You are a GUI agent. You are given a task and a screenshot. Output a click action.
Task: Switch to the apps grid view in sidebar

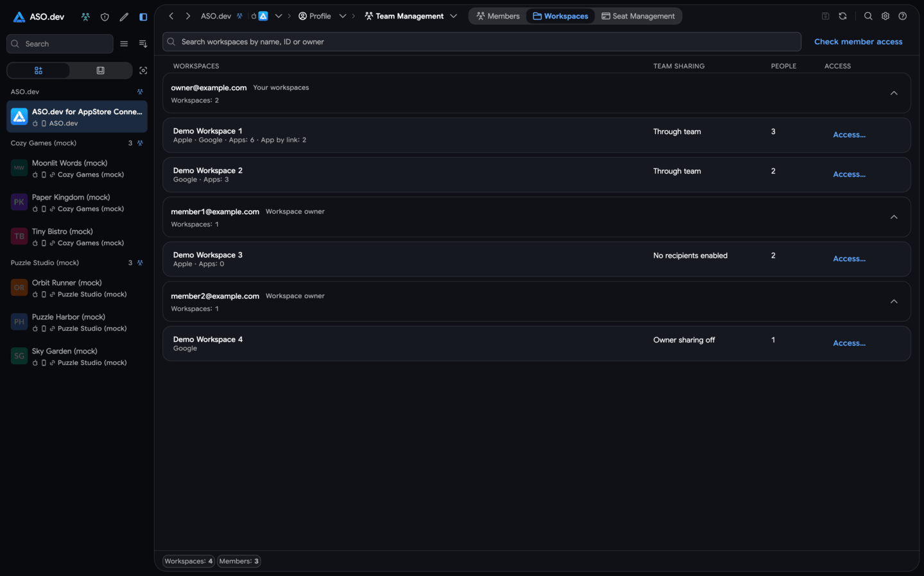pyautogui.click(x=38, y=71)
